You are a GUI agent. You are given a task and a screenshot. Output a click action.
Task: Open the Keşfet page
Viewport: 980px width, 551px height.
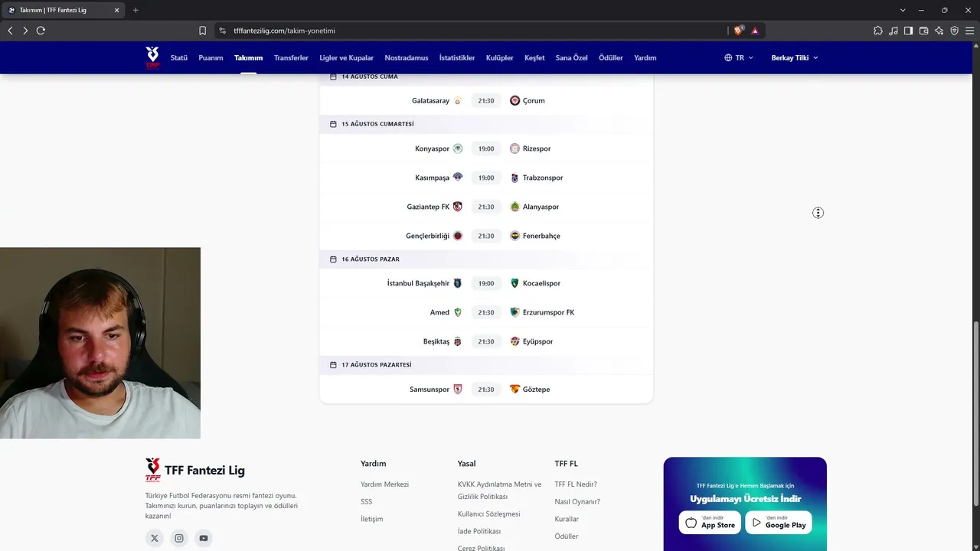click(534, 57)
